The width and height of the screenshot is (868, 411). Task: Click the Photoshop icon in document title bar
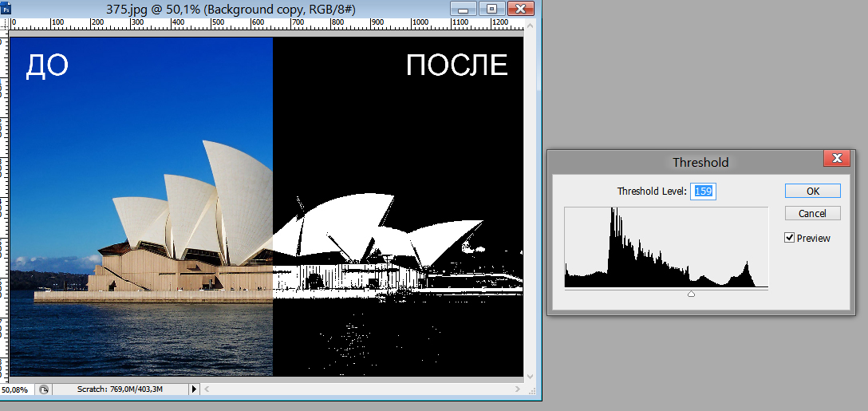coord(6,9)
